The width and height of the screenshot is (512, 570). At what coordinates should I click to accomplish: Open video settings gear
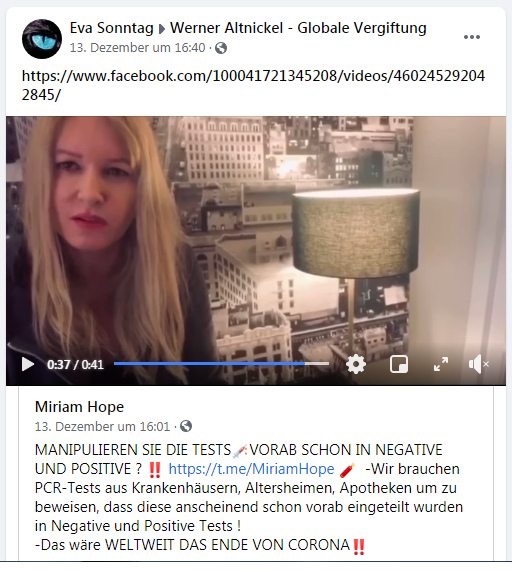point(356,364)
